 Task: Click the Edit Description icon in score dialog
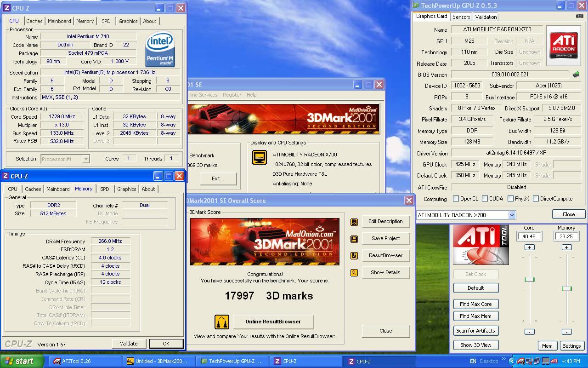354,222
